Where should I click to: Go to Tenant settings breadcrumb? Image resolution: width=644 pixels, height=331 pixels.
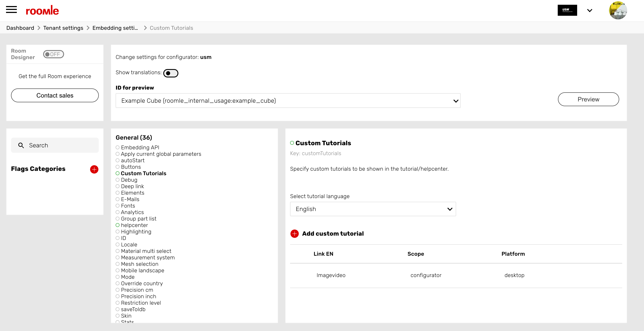tap(63, 28)
